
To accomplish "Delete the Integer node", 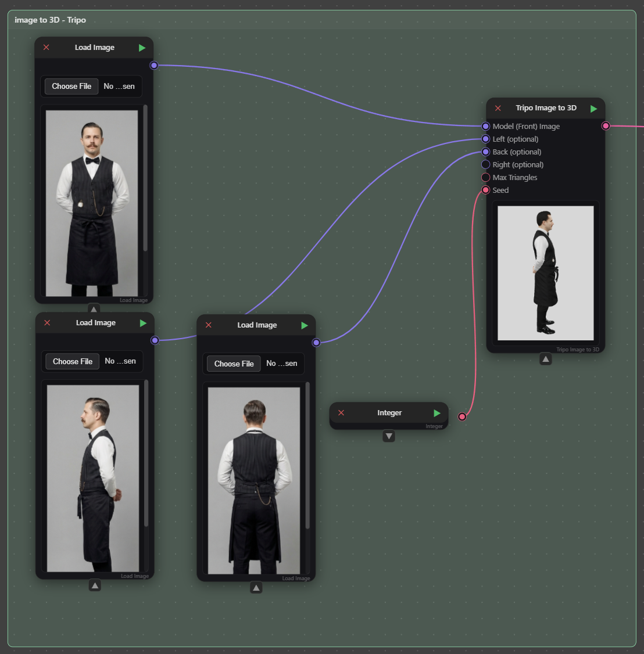I will (341, 413).
